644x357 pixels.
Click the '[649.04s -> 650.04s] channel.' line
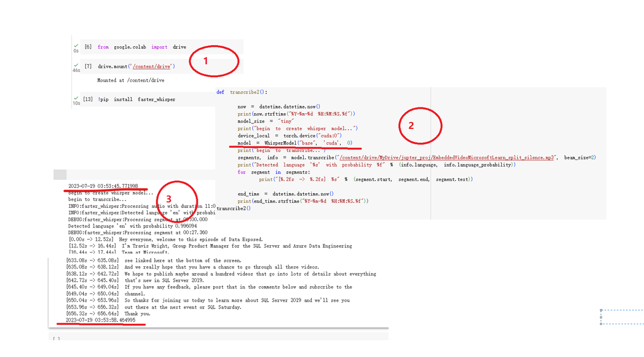point(105,294)
